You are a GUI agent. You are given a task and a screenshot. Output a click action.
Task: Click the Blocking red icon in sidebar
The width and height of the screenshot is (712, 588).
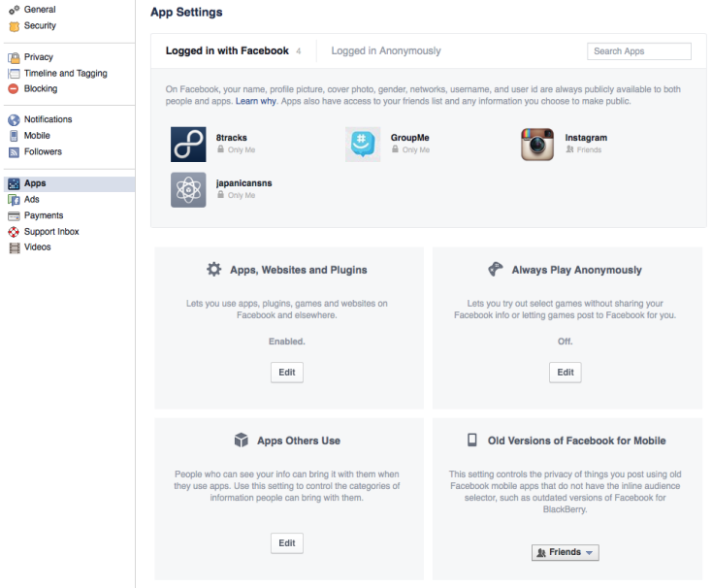14,89
